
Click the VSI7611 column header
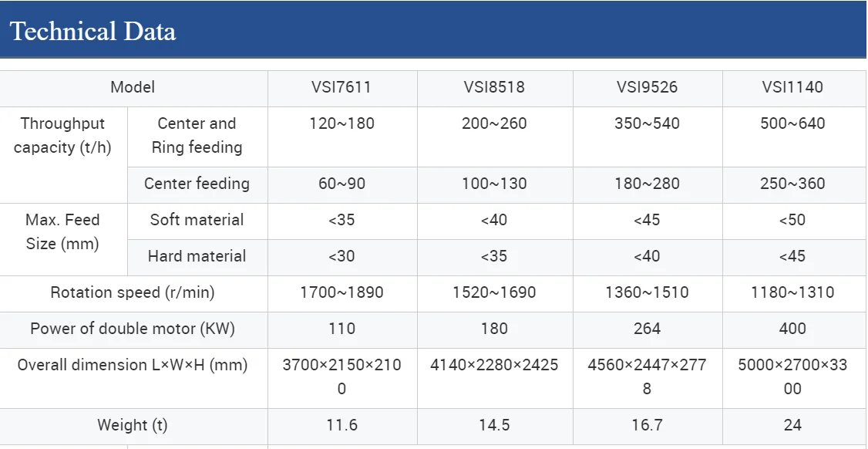pyautogui.click(x=341, y=87)
